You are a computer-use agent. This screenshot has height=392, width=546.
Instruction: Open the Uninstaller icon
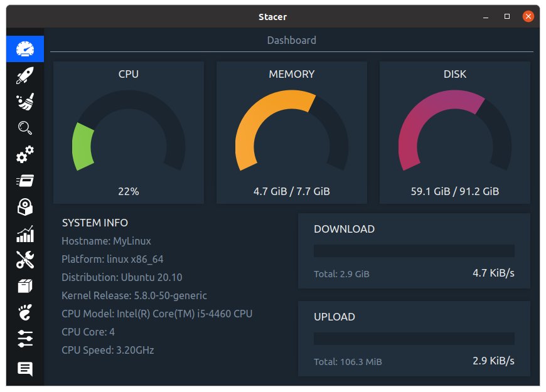(25, 207)
